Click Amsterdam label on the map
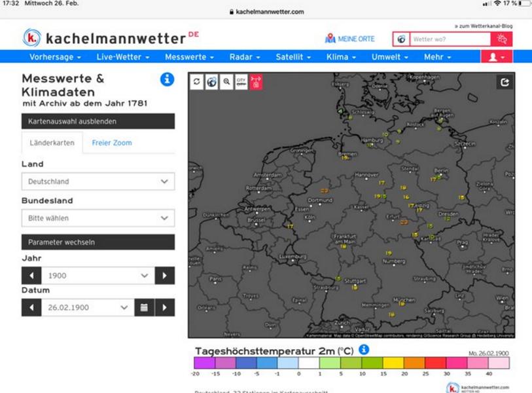The height and width of the screenshot is (393, 532). [268, 175]
